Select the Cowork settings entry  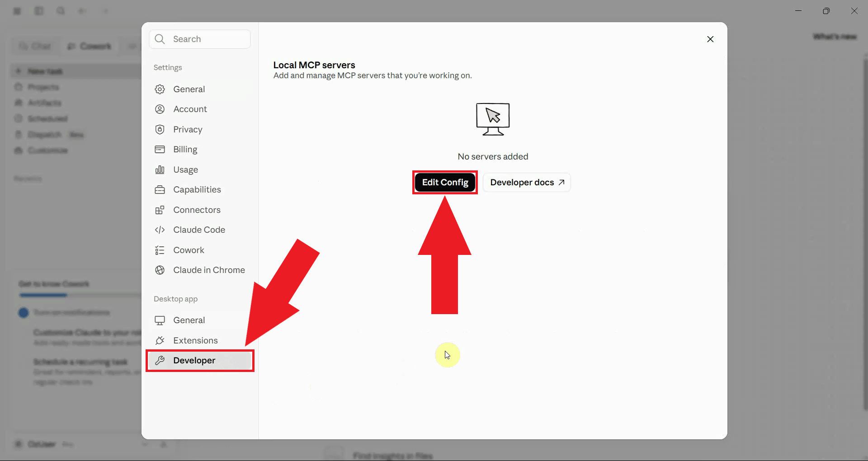coord(200,250)
